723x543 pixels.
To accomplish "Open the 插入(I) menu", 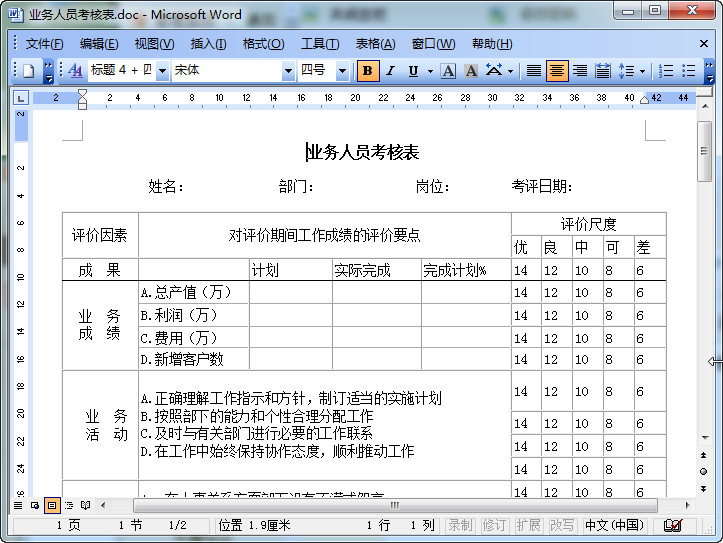I will click(208, 44).
